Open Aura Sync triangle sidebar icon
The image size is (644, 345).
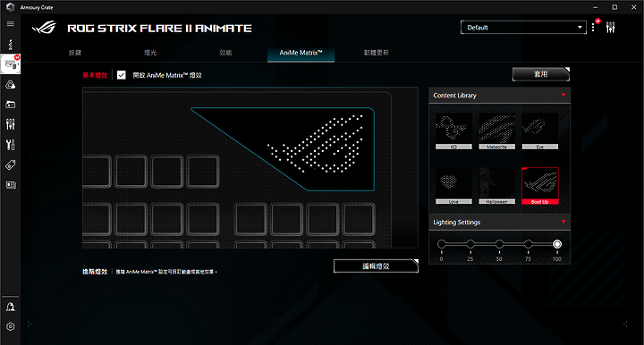[x=10, y=85]
